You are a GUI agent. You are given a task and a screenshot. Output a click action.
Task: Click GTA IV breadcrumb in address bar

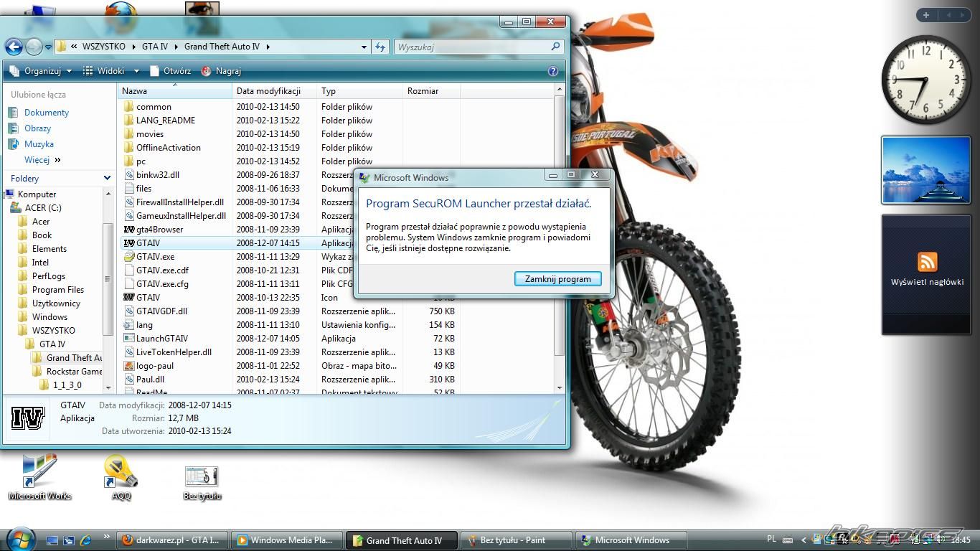[154, 47]
